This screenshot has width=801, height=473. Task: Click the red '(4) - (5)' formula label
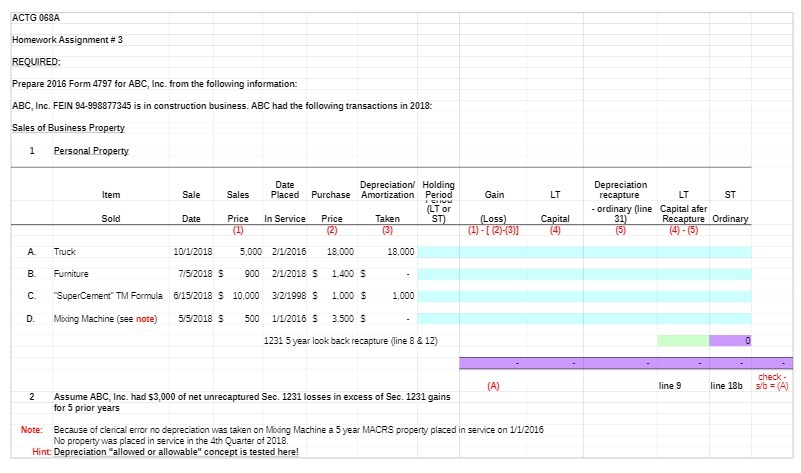pos(683,230)
